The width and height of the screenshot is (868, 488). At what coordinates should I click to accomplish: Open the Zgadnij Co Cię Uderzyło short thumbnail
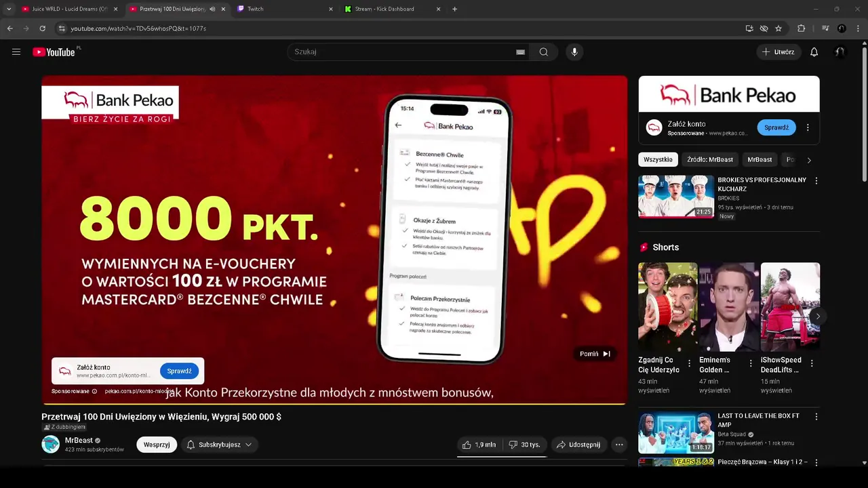[x=668, y=307]
